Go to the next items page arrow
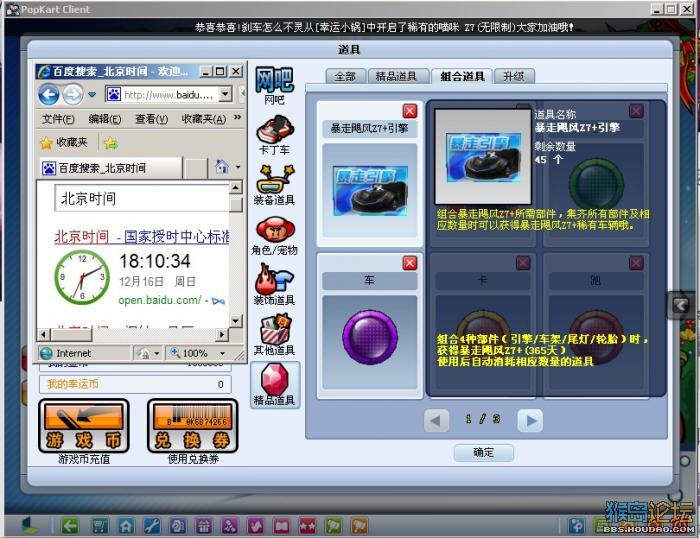 pyautogui.click(x=530, y=420)
